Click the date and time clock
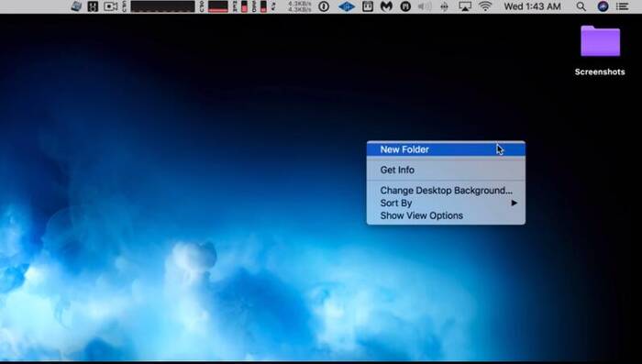 pos(532,6)
